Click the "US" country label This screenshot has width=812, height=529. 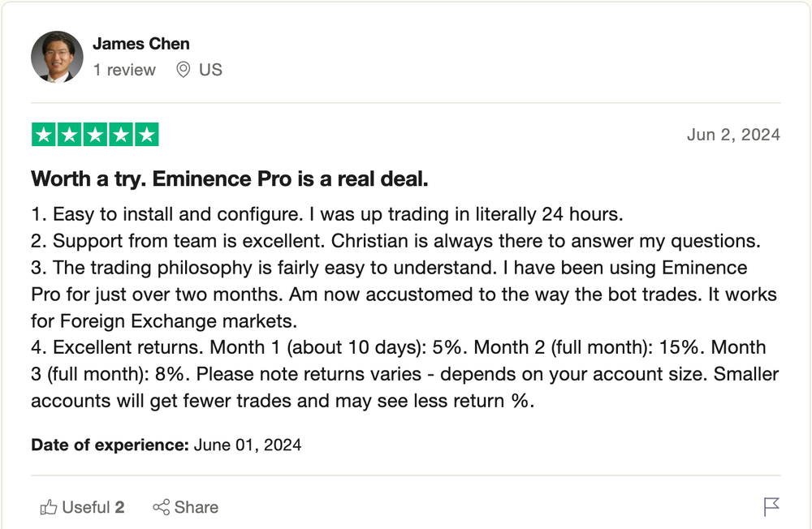pos(210,70)
